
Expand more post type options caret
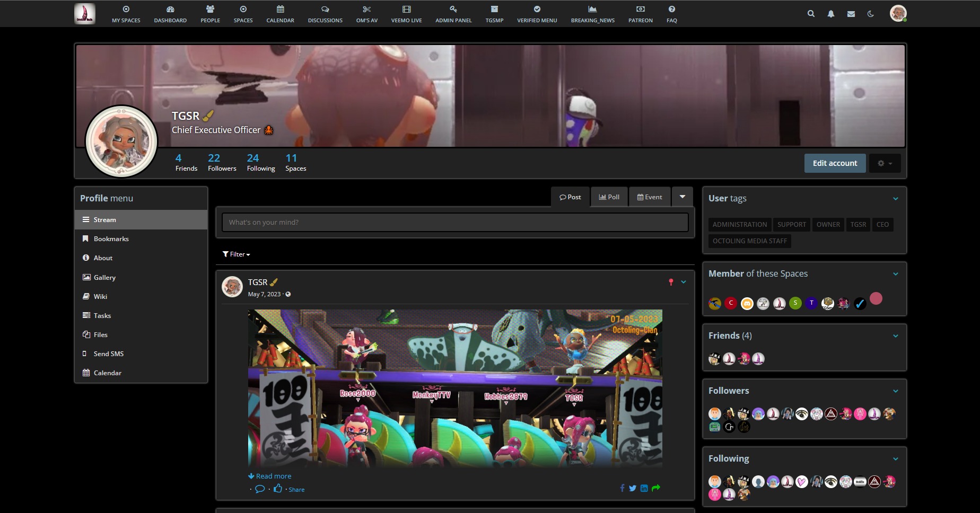(682, 197)
